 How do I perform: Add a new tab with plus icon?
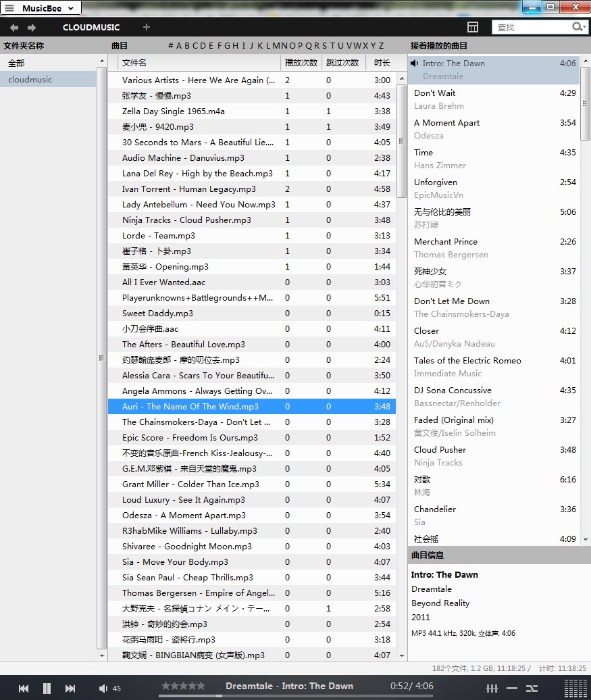coord(147,28)
